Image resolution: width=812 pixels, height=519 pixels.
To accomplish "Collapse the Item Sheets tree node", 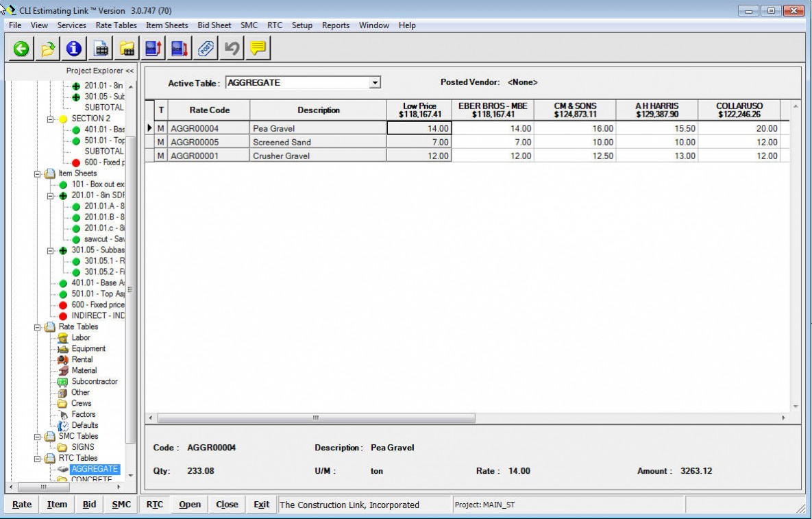I will [37, 173].
